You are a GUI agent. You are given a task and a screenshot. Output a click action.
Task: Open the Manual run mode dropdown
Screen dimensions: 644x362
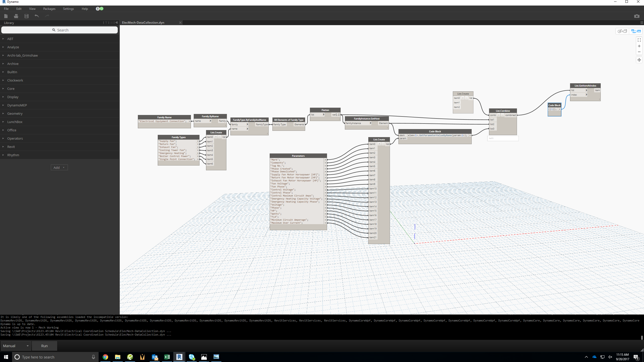(16, 346)
